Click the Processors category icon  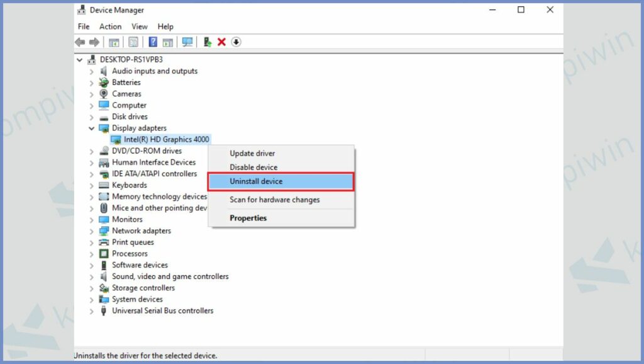pos(104,253)
